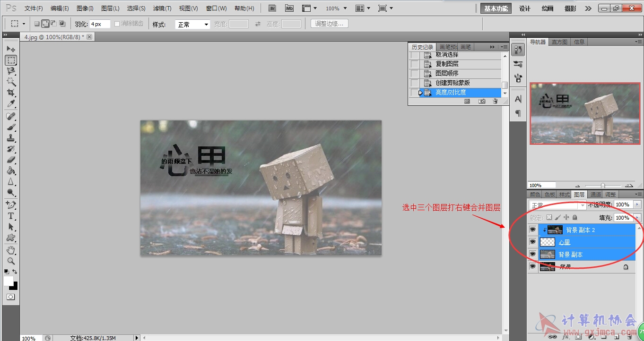This screenshot has height=341, width=644.
Task: Switch to the 历史记录 tab
Action: [422, 47]
